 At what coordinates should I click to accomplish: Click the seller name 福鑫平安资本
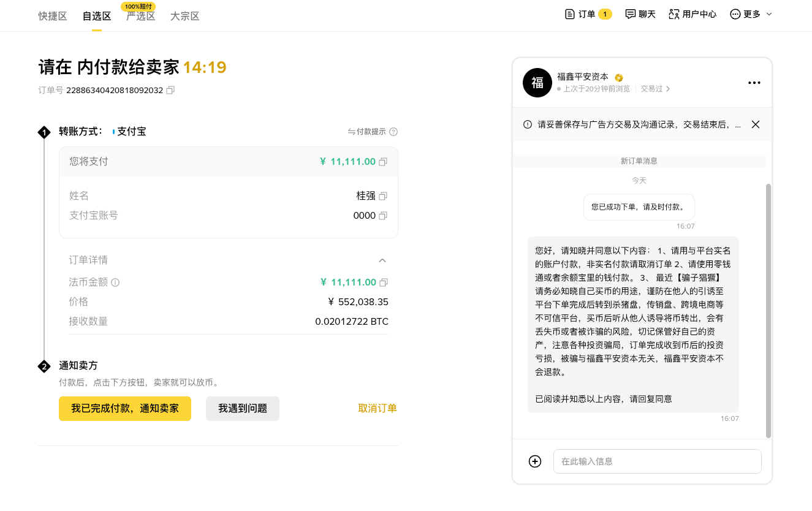click(x=583, y=77)
